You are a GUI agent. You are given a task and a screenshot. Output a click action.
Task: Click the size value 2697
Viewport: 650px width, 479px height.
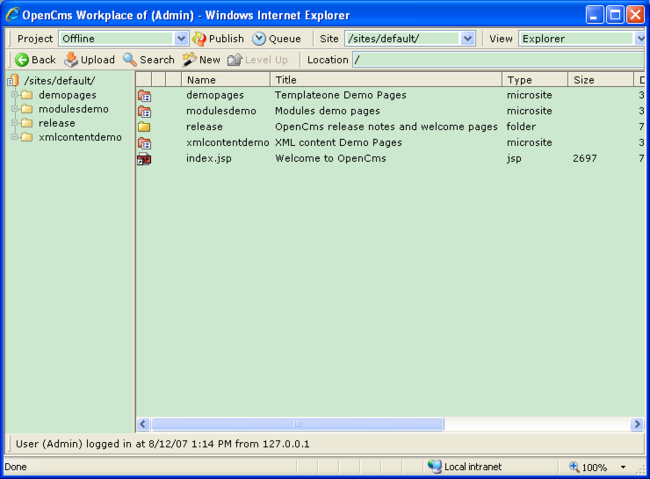tap(585, 158)
